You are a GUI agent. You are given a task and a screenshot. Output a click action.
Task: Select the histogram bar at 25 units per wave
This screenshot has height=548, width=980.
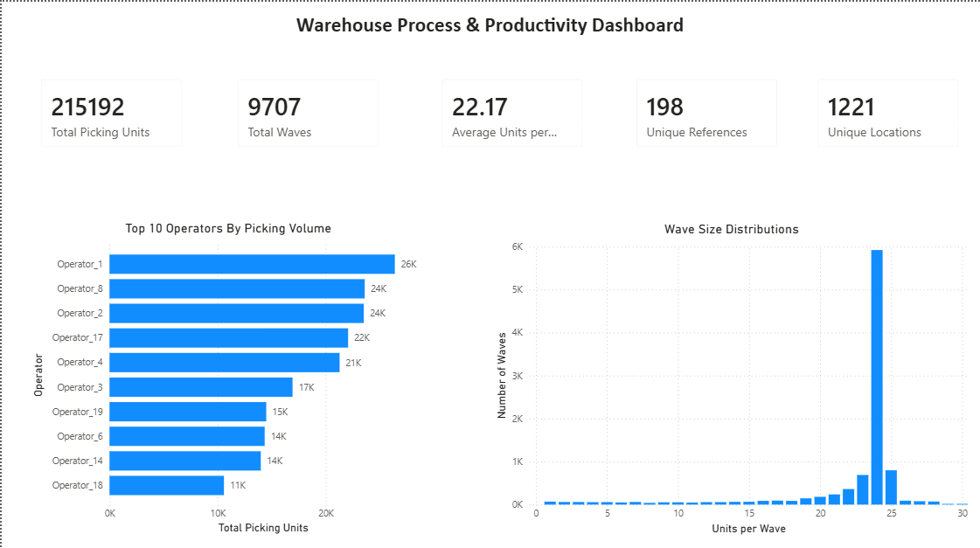click(x=891, y=488)
